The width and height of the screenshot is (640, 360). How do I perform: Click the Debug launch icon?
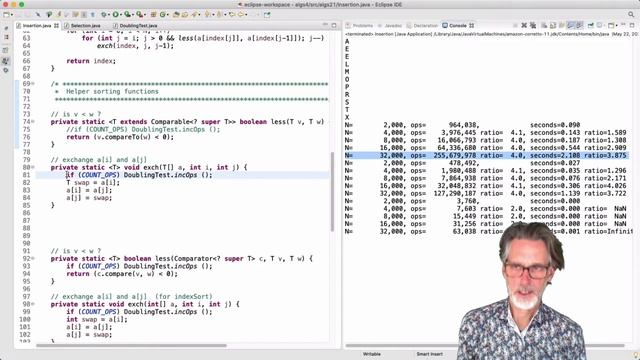pos(104,15)
